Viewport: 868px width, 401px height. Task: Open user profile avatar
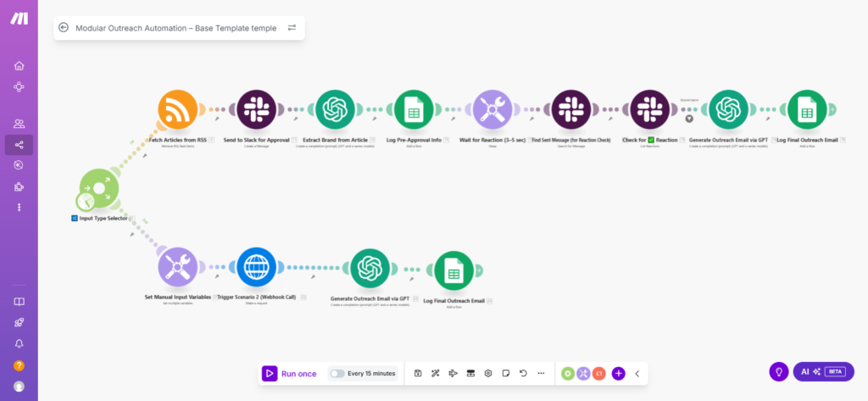point(19,386)
